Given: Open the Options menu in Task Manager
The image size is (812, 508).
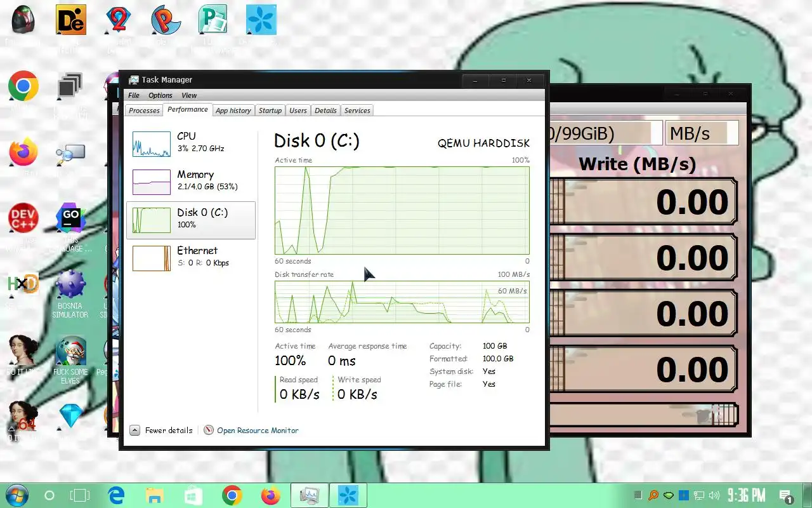Looking at the screenshot, I should click(x=160, y=95).
